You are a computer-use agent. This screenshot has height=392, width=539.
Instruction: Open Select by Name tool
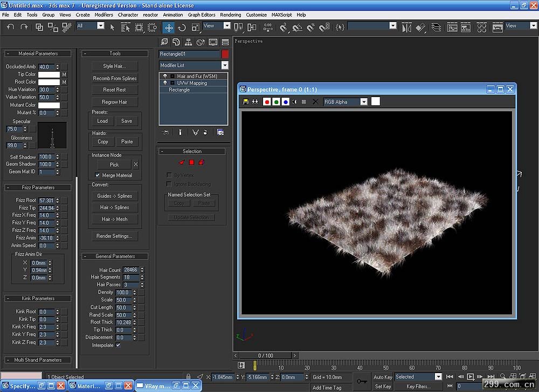tap(126, 27)
